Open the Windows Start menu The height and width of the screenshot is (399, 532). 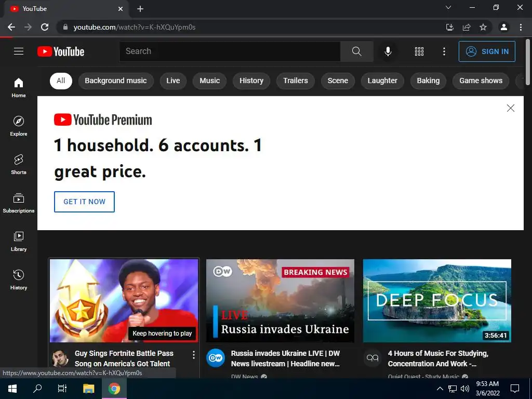coord(12,389)
